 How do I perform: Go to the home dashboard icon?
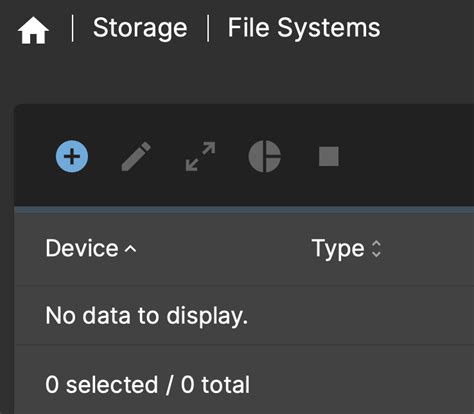pyautogui.click(x=33, y=30)
